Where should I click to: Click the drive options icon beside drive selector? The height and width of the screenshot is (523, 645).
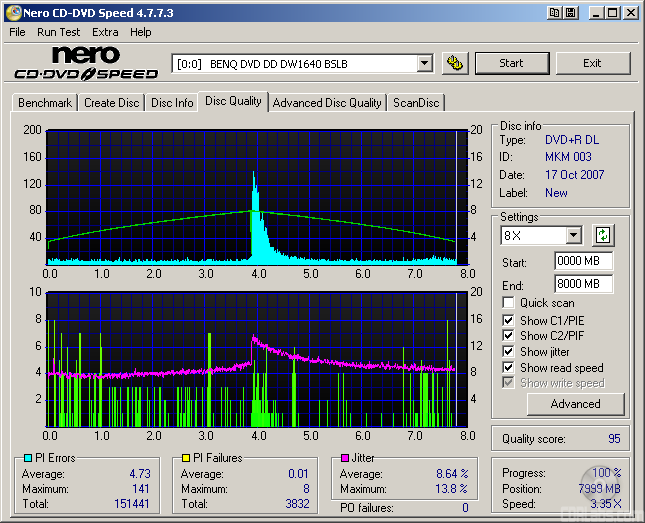pyautogui.click(x=455, y=63)
